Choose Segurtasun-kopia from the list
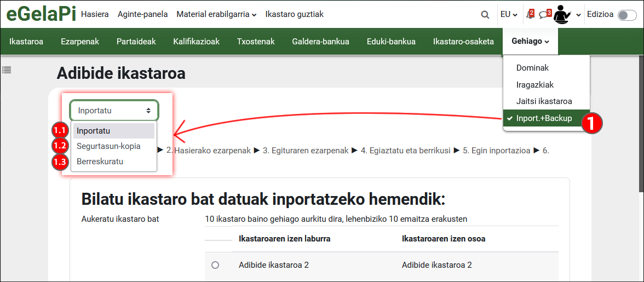Image resolution: width=644 pixels, height=282 pixels. point(108,146)
